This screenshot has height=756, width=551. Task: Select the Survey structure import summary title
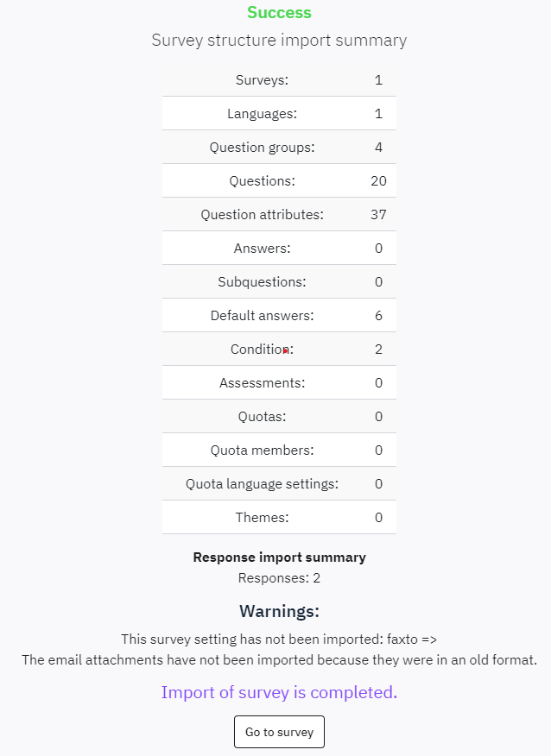279,40
